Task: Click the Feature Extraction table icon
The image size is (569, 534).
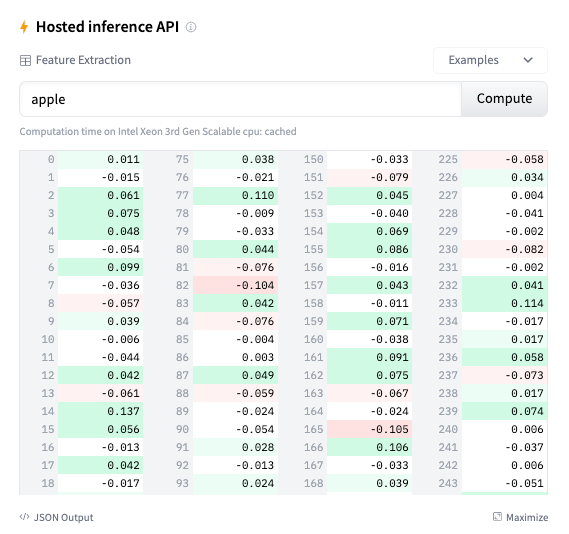Action: click(25, 61)
